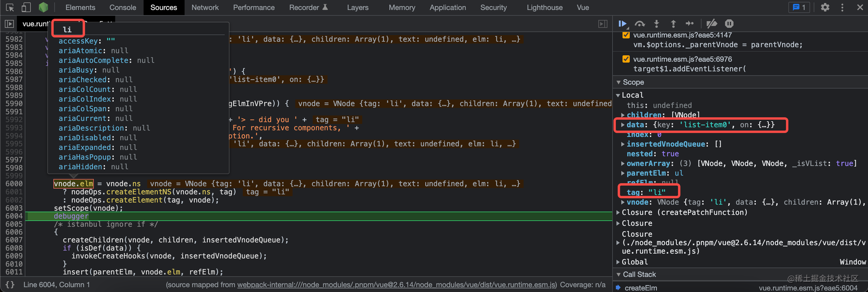Open the Memory tab
868x292 pixels.
pyautogui.click(x=402, y=8)
